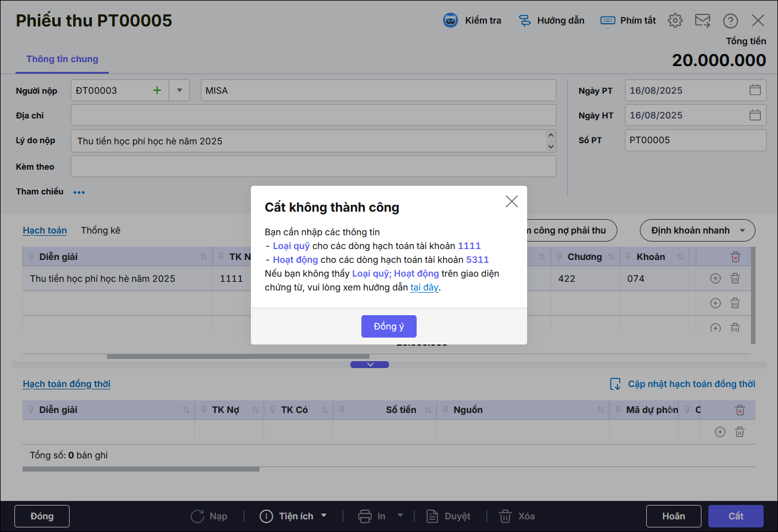Select the Thông tin chung tab
The height and width of the screenshot is (532, 778).
click(62, 59)
